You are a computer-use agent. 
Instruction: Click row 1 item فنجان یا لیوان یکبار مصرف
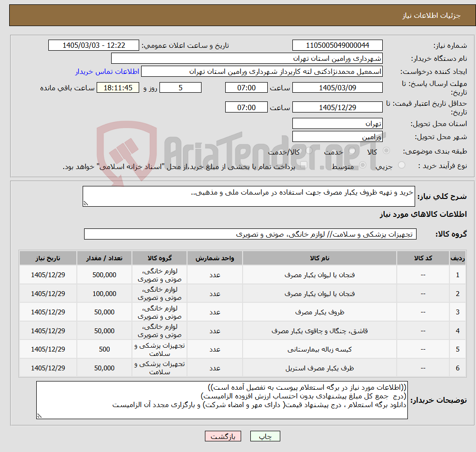(x=319, y=275)
